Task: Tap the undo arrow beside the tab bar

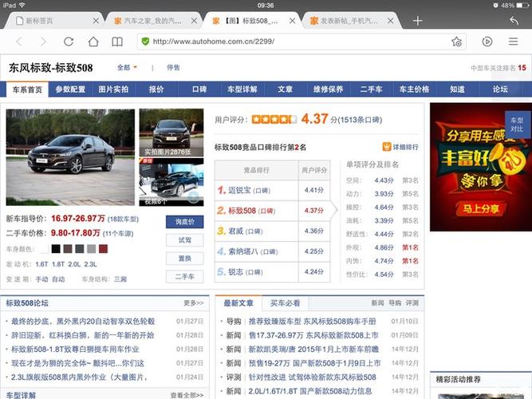Action: coord(514,21)
